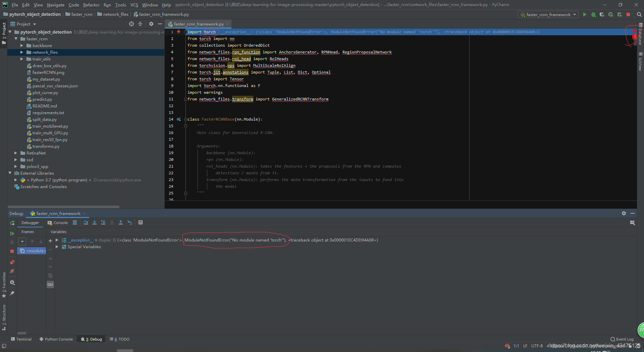Open the Refactor menu
644x352 pixels.
point(91,5)
